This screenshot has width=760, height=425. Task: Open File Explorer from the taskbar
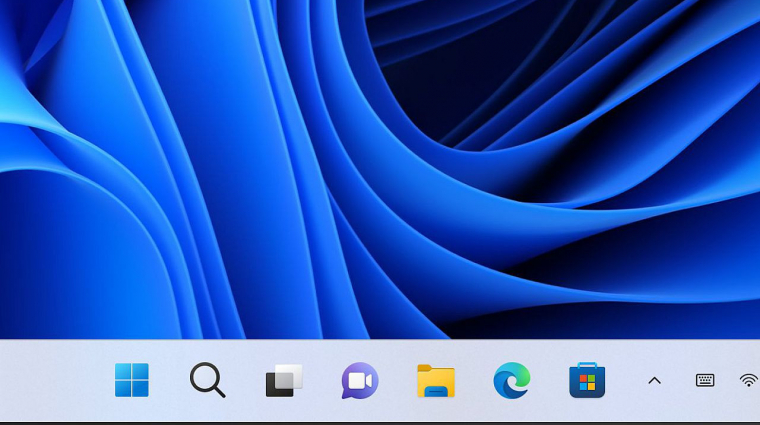pos(436,381)
